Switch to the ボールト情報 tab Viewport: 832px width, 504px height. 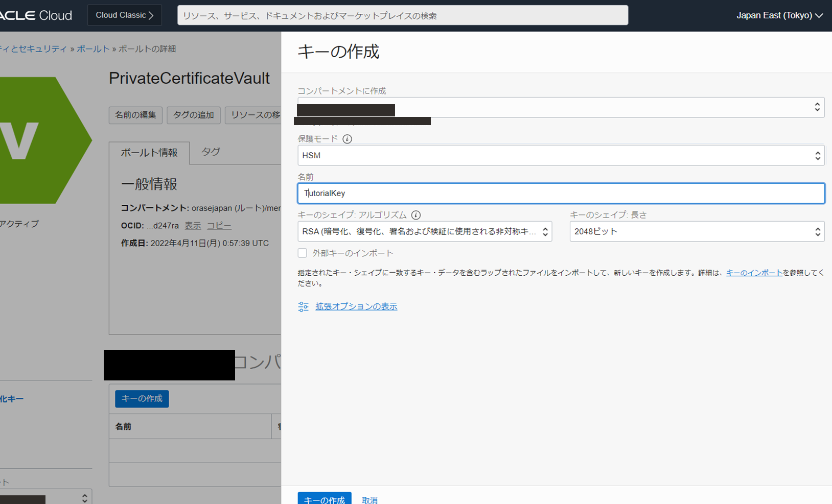(149, 153)
